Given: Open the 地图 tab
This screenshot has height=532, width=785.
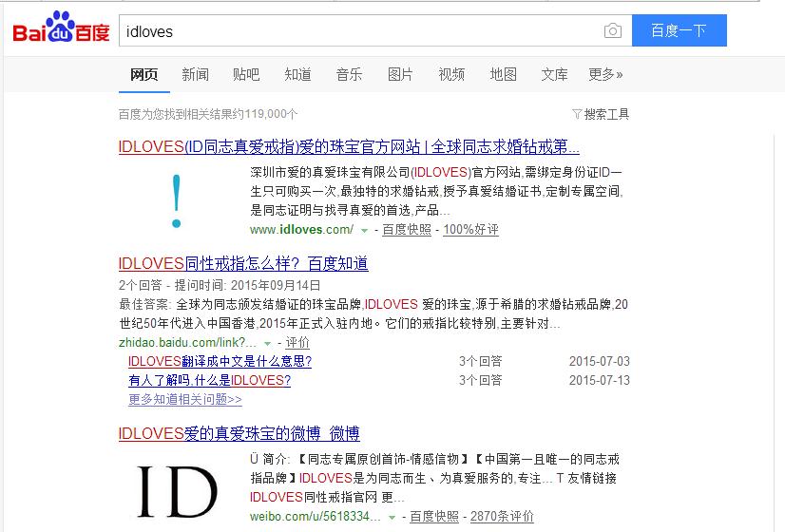Looking at the screenshot, I should (503, 74).
